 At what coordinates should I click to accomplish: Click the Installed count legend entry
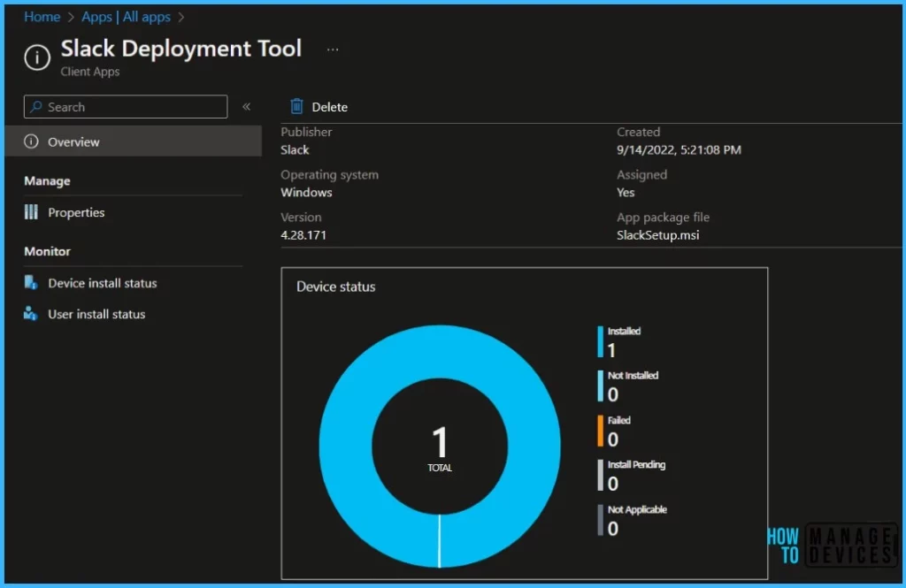tap(618, 342)
